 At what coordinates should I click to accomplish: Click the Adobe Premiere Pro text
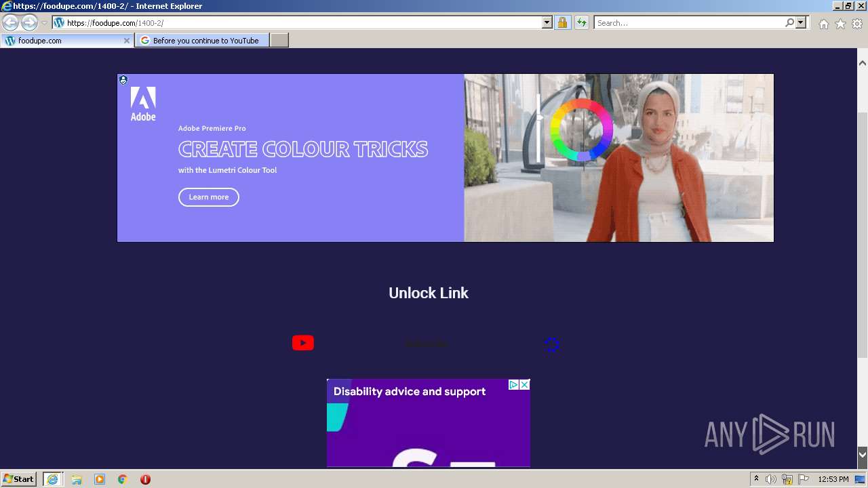[212, 128]
